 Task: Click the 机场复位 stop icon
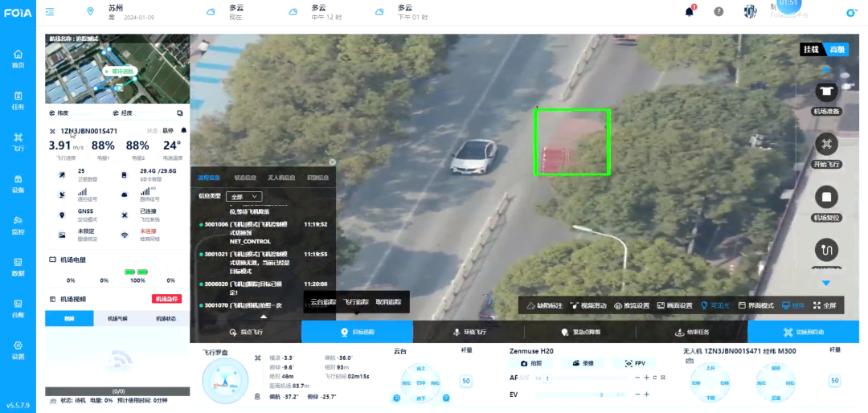tap(826, 197)
